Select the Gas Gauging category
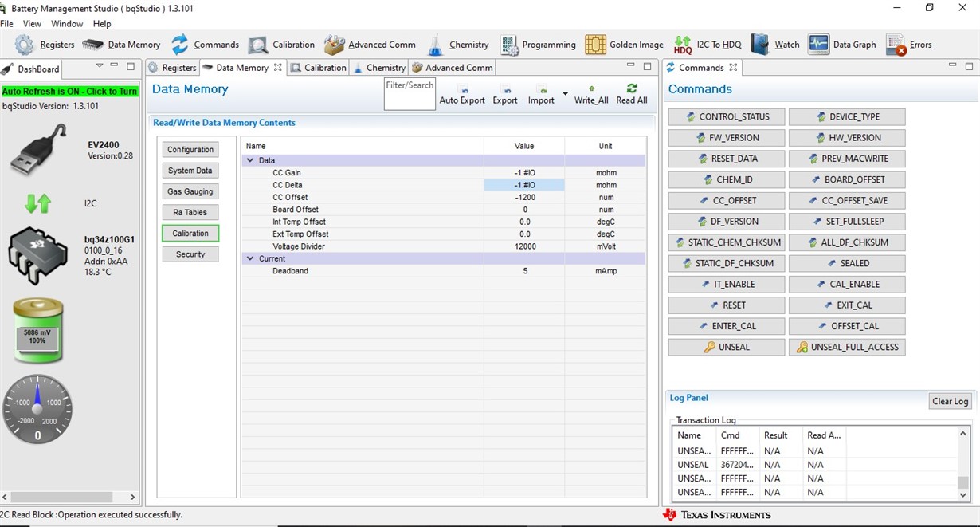This screenshot has width=980, height=527. (x=190, y=191)
